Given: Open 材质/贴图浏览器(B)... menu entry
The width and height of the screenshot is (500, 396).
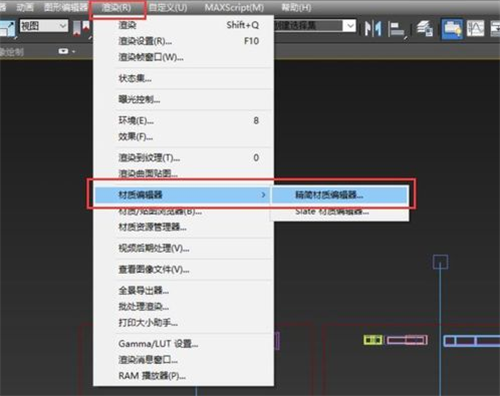Looking at the screenshot, I should coord(184,211).
